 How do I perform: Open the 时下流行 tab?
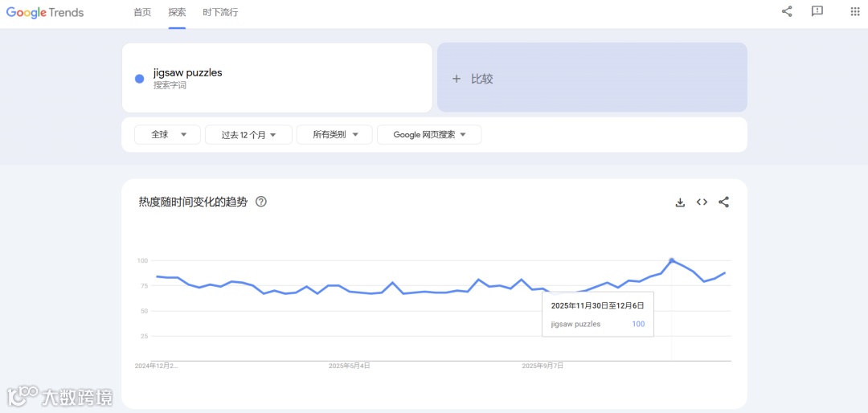pyautogui.click(x=220, y=12)
